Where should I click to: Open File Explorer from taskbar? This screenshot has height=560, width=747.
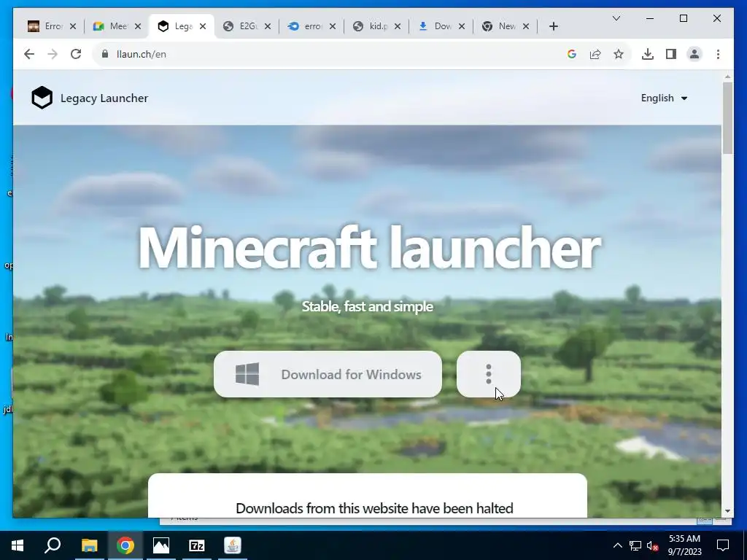(89, 545)
